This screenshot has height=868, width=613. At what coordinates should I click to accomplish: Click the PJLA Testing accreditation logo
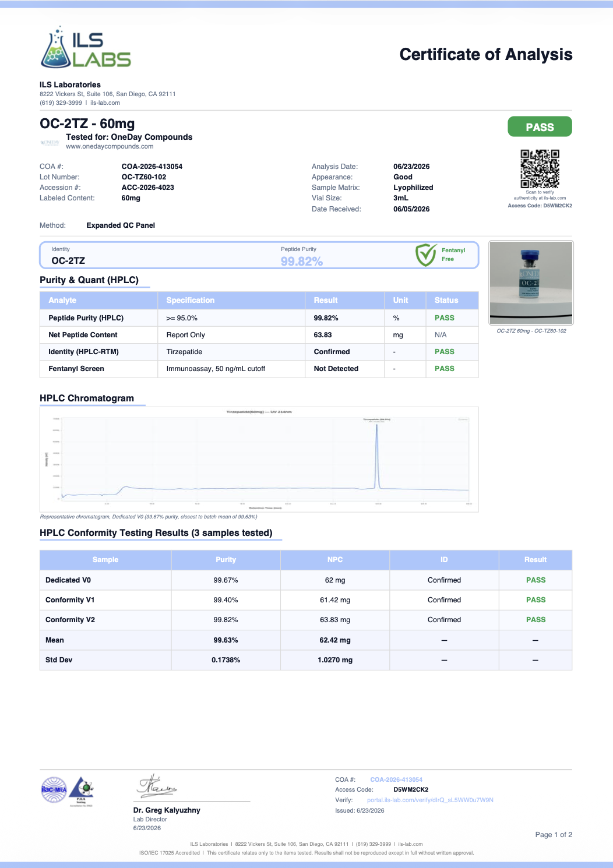point(82,791)
